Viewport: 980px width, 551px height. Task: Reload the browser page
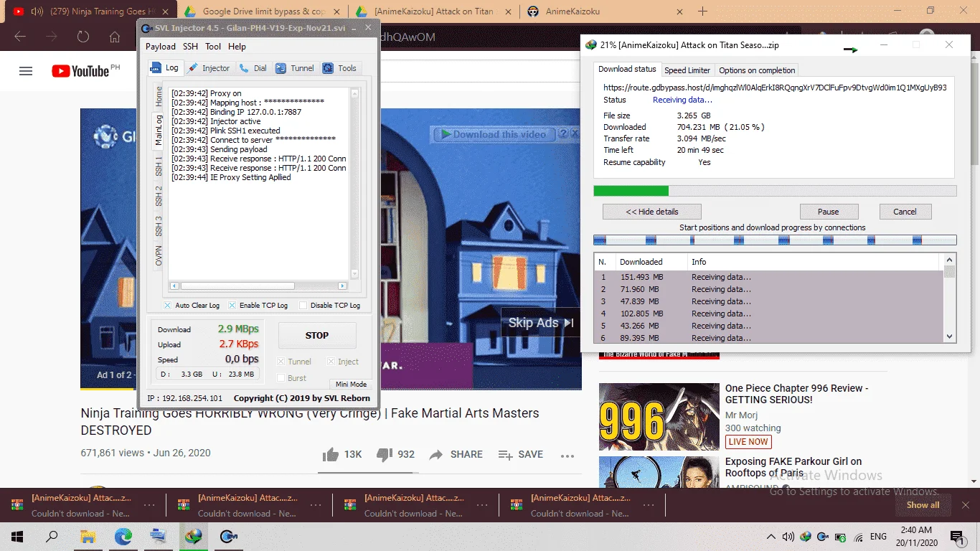click(83, 37)
